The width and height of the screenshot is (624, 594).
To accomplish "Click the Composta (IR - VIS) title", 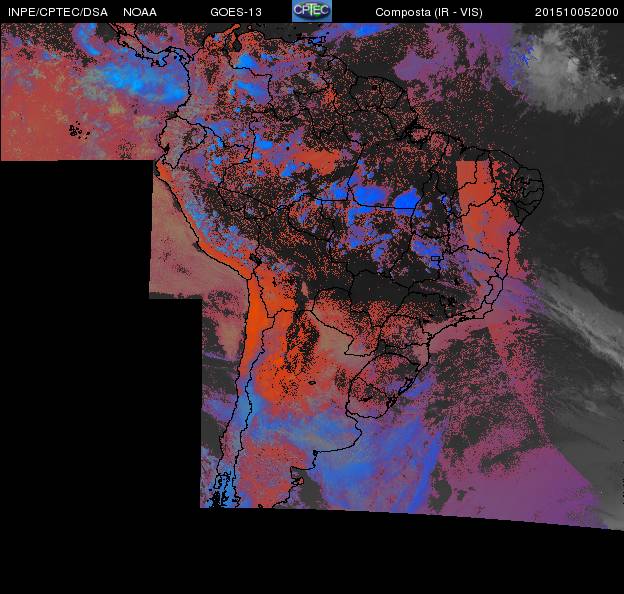I will [429, 12].
